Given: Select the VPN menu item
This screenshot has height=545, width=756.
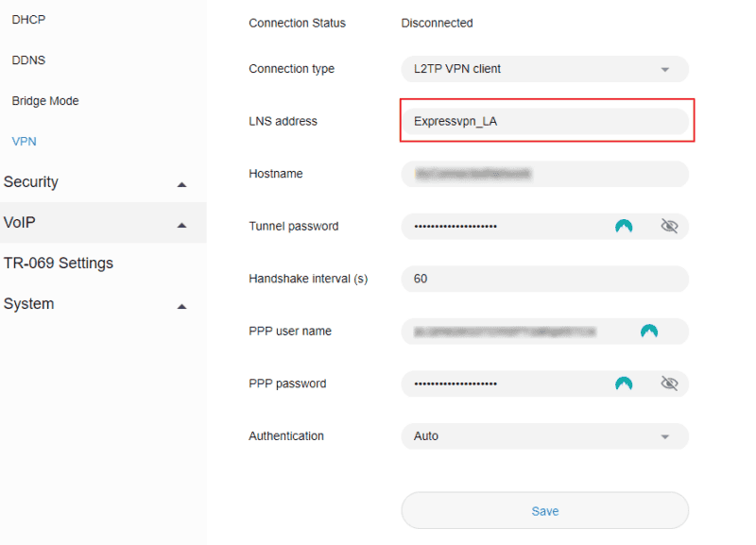Looking at the screenshot, I should pyautogui.click(x=25, y=141).
